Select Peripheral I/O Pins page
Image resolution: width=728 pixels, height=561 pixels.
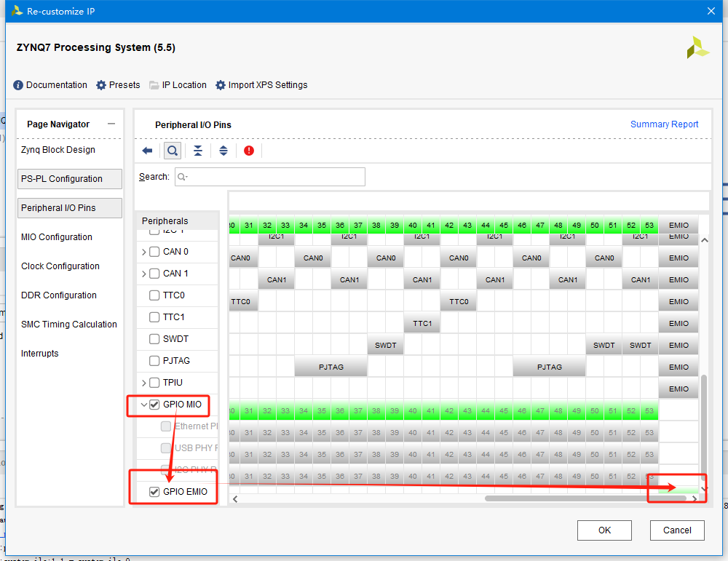click(x=70, y=208)
